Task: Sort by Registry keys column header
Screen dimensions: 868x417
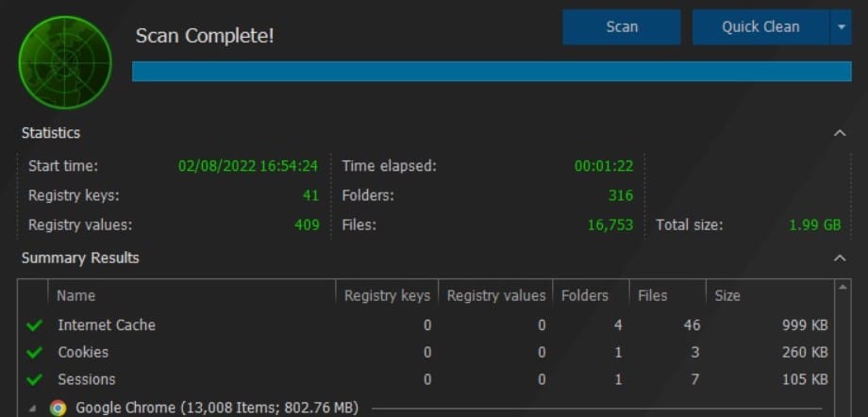Action: 387,295
